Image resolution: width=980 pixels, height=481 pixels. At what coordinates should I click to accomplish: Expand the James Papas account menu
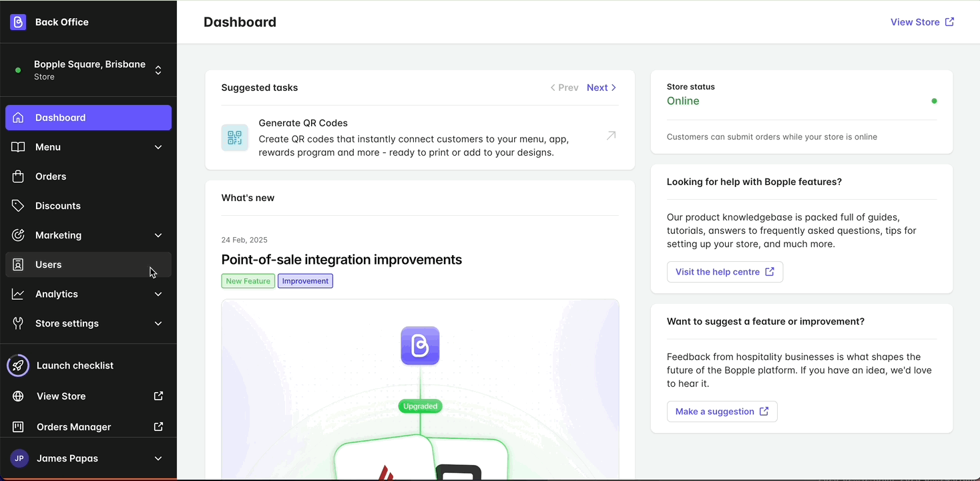(158, 458)
